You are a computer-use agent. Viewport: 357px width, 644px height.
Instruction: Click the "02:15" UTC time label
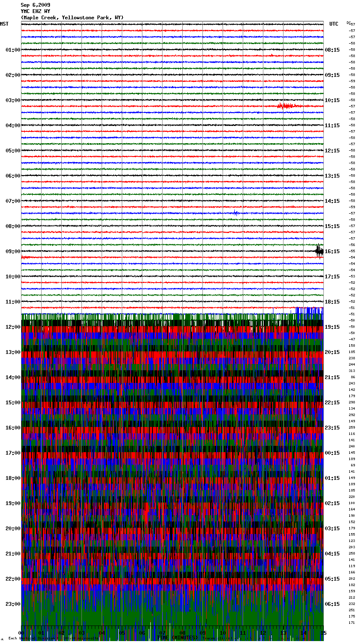(332, 503)
